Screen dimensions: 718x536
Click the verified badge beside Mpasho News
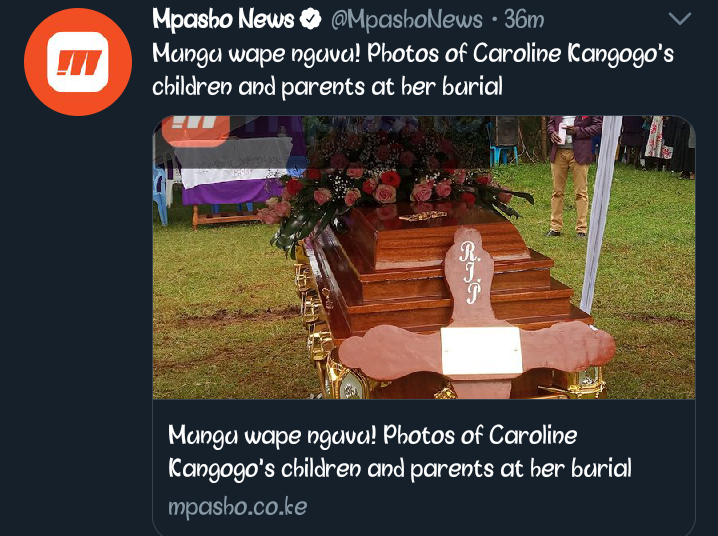[x=310, y=20]
